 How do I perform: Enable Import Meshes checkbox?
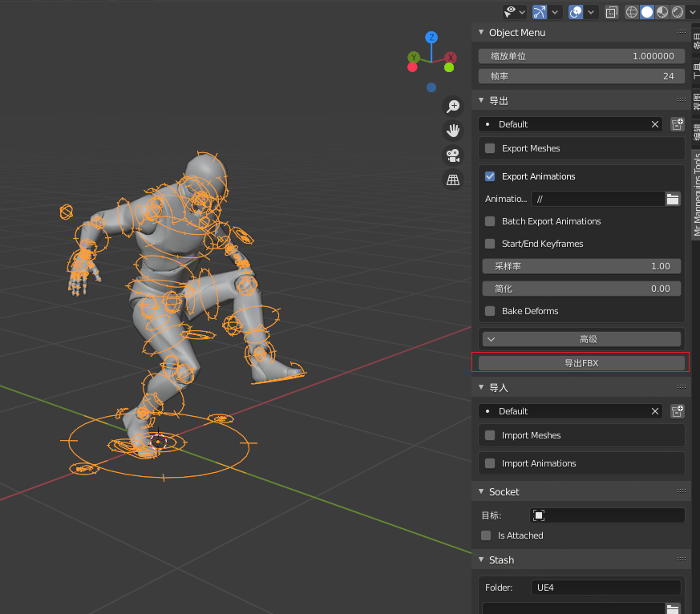pos(490,435)
